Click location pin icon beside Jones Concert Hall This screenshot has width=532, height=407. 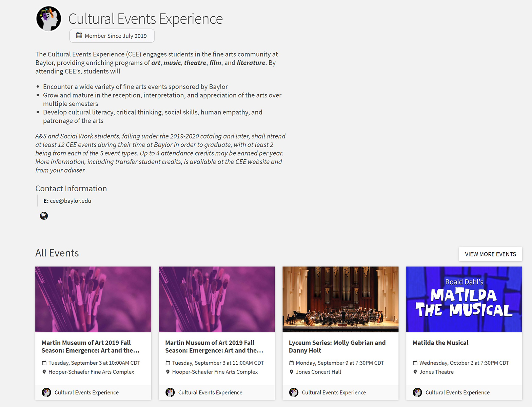tap(291, 372)
